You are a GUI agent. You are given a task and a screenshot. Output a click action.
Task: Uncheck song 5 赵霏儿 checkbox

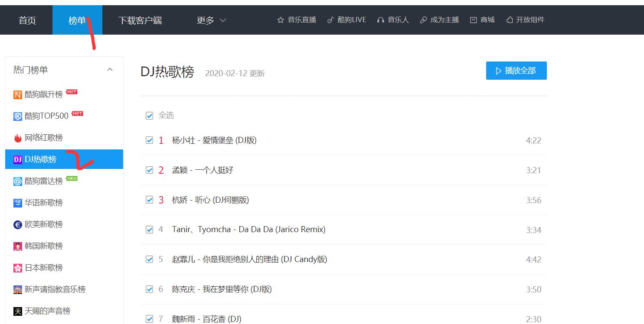pyautogui.click(x=150, y=259)
